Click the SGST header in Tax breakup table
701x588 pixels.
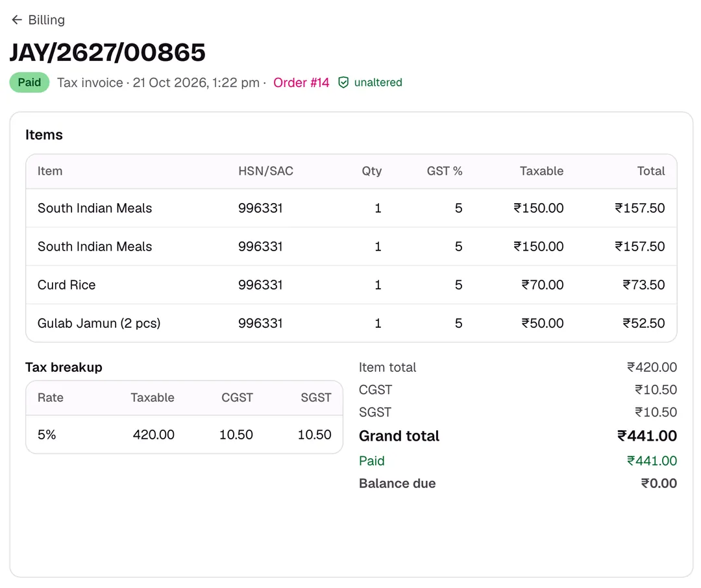316,397
